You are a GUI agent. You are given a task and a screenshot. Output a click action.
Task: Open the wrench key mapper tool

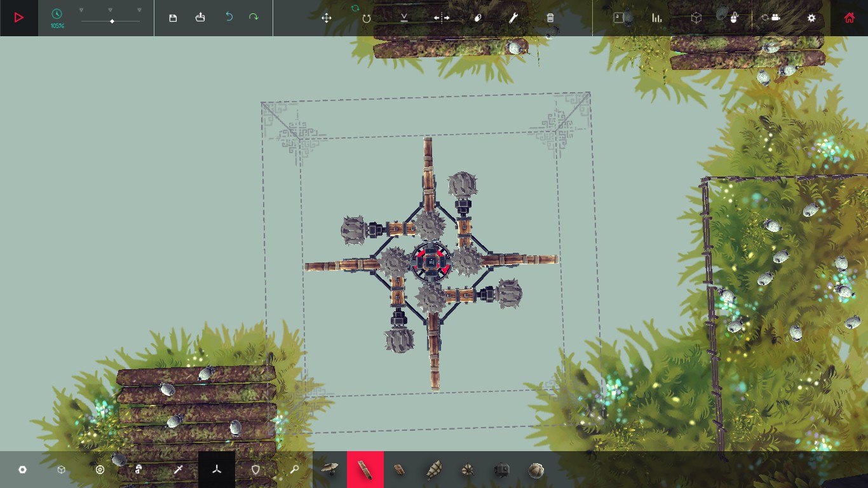(513, 18)
